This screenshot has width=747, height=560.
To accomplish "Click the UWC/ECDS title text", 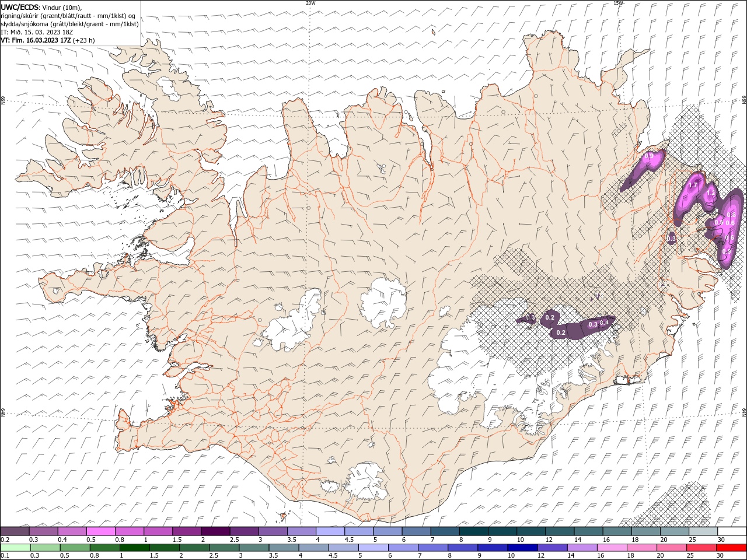I will click(20, 7).
